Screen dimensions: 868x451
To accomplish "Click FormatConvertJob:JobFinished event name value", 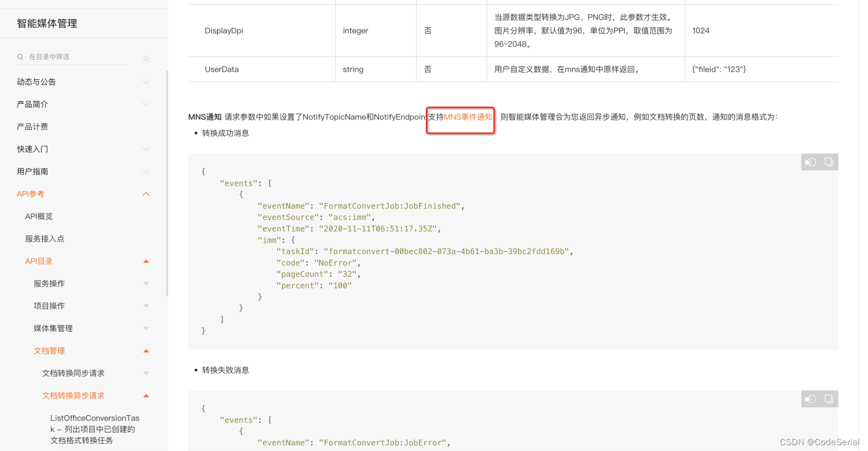I will tap(392, 206).
